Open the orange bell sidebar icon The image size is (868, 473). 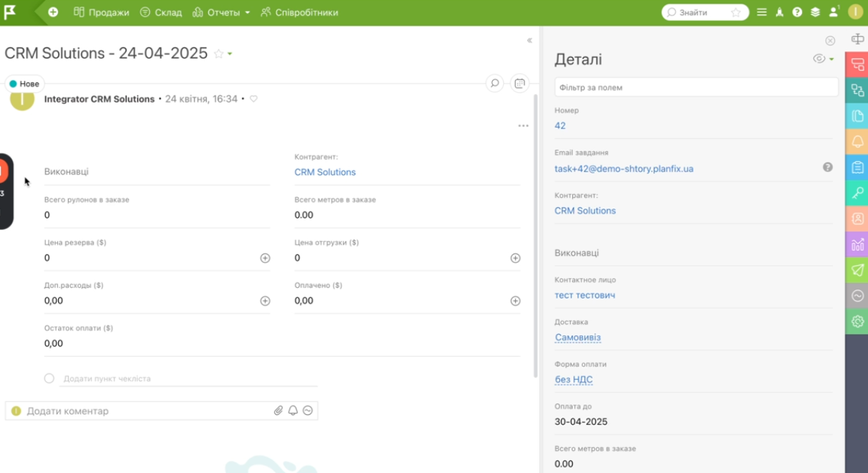pos(857,142)
